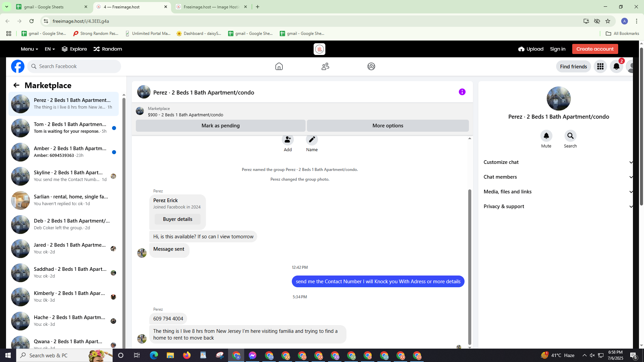This screenshot has width=644, height=362.
Task: Open the Strong Random Password bookmark
Action: (x=96, y=34)
